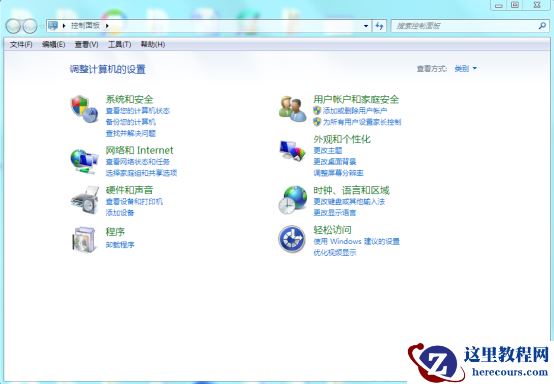
Task: Click 更改显示语言 link
Action: (x=335, y=213)
